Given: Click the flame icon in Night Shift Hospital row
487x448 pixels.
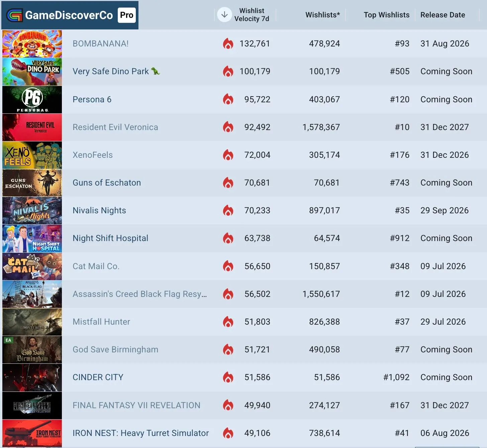Looking at the screenshot, I should tap(228, 238).
